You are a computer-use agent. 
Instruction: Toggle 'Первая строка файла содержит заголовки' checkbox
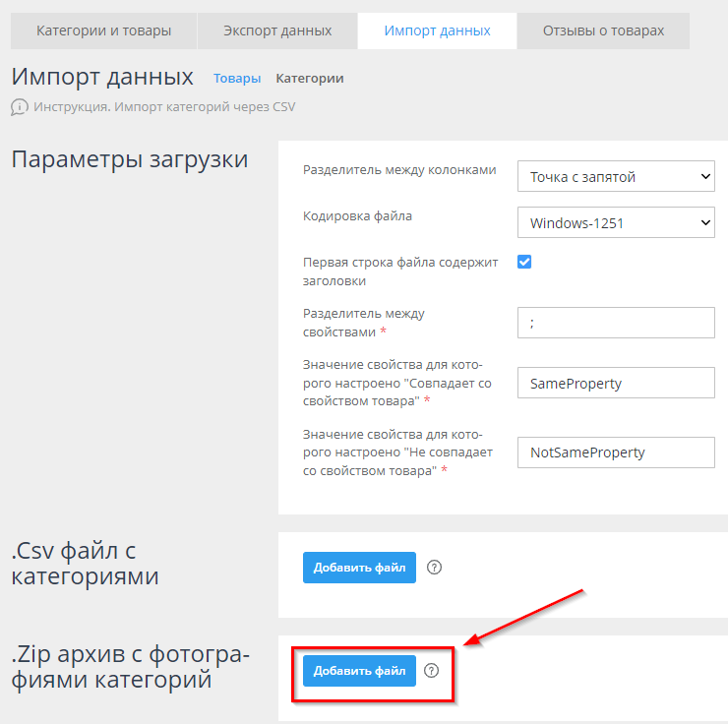click(x=524, y=263)
